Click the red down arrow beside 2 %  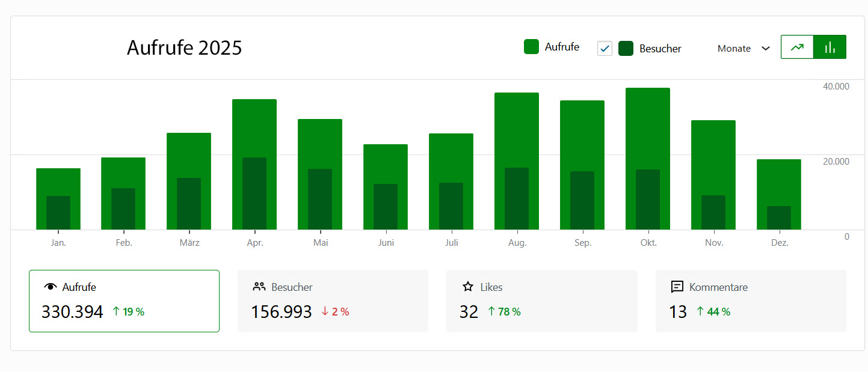pos(325,311)
